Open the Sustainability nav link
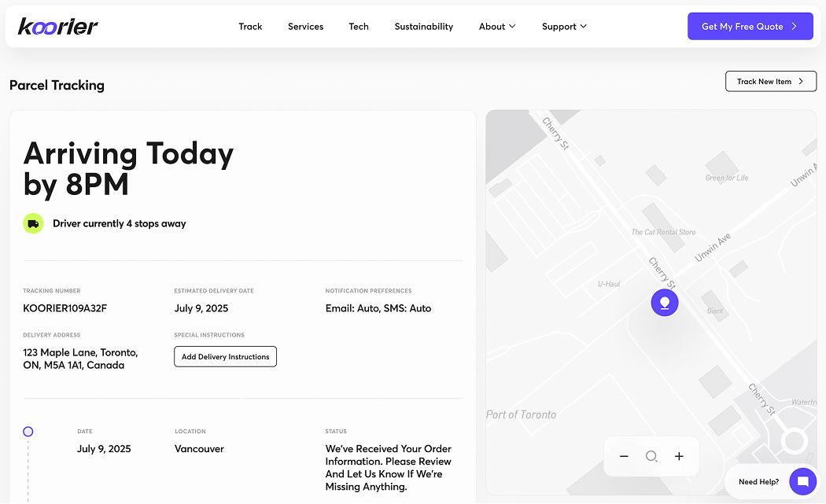Image resolution: width=826 pixels, height=504 pixels. point(423,26)
